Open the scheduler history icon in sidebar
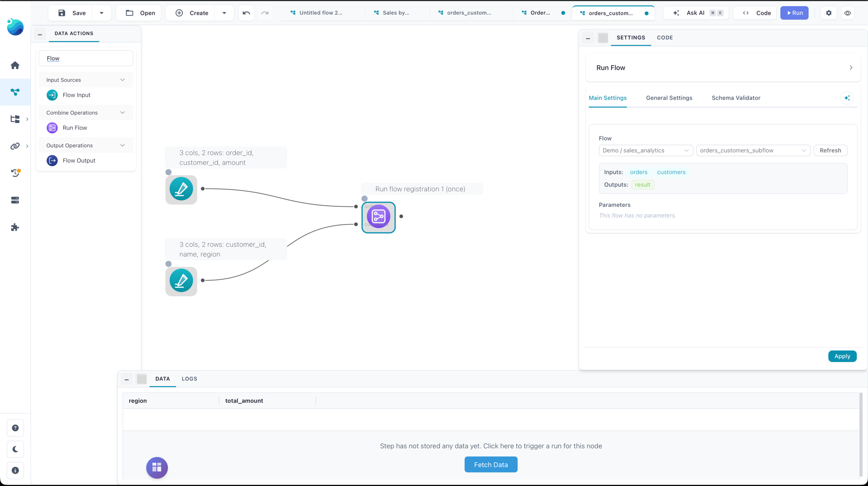This screenshot has width=868, height=486. [15, 173]
